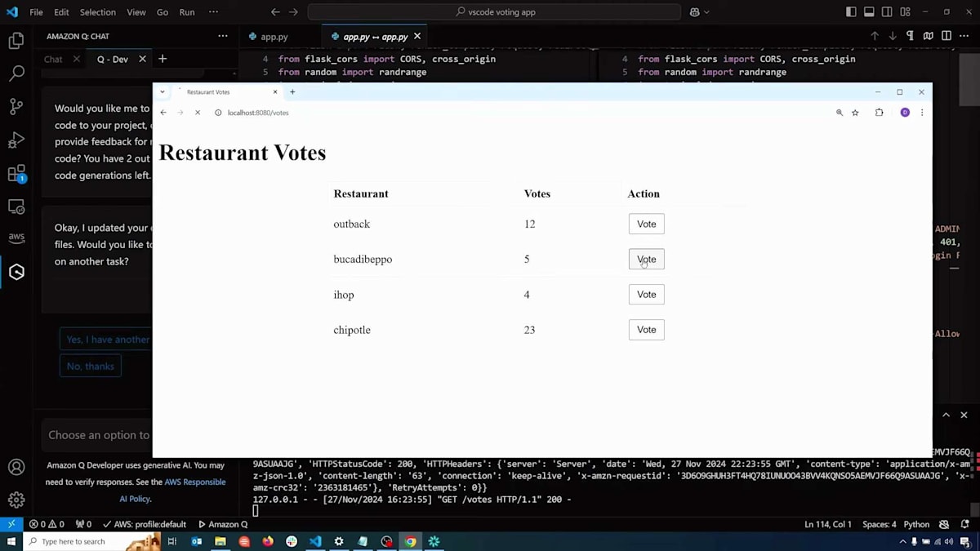Open the Go menu
The width and height of the screenshot is (980, 551).
tap(163, 12)
